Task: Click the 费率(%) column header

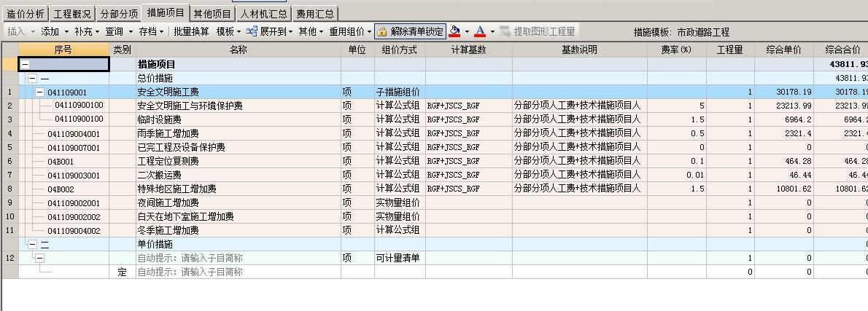Action: tap(676, 50)
